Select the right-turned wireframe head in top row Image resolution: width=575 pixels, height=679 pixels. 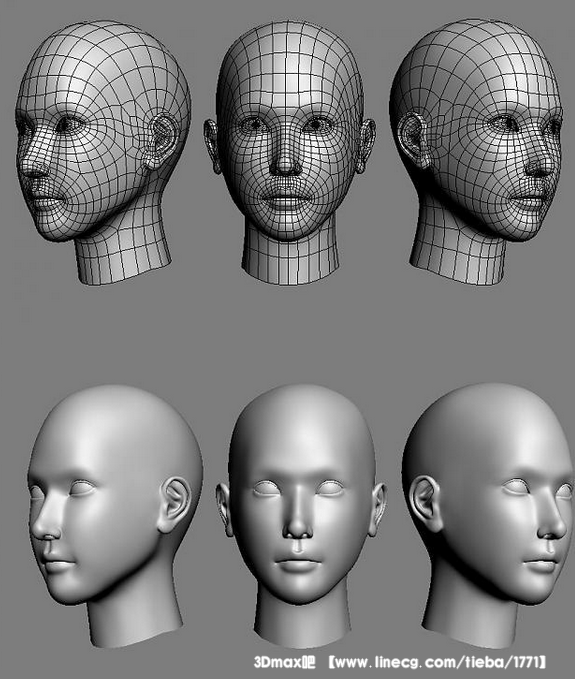click(476, 152)
